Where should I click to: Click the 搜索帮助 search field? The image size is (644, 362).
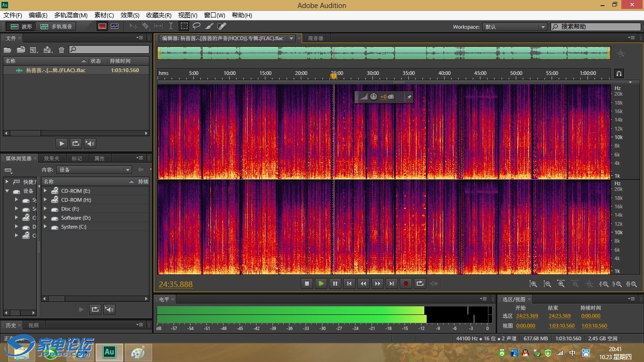tap(596, 27)
